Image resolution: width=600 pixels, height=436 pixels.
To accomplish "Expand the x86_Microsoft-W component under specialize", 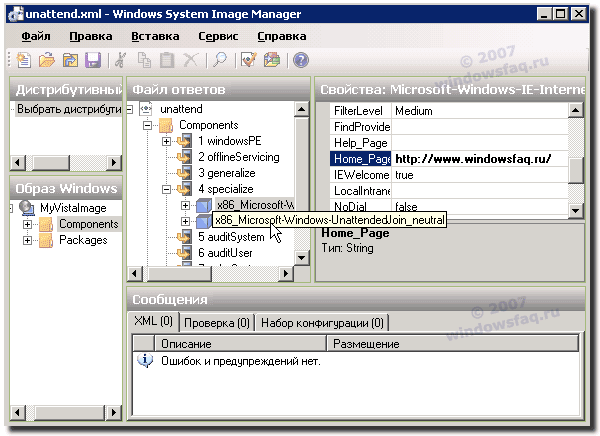I will pos(185,205).
